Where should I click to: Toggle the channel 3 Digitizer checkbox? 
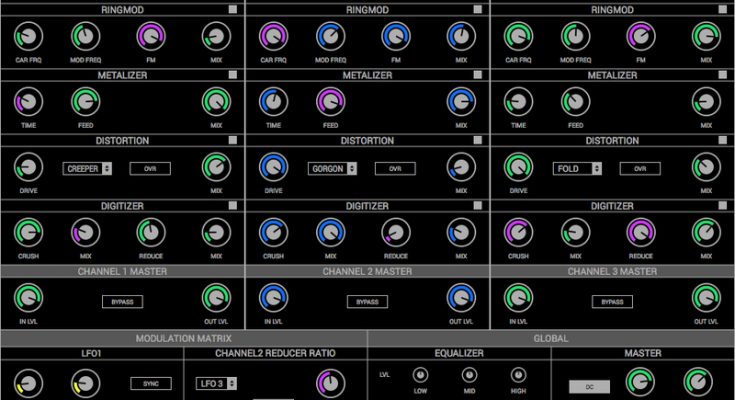pyautogui.click(x=723, y=205)
